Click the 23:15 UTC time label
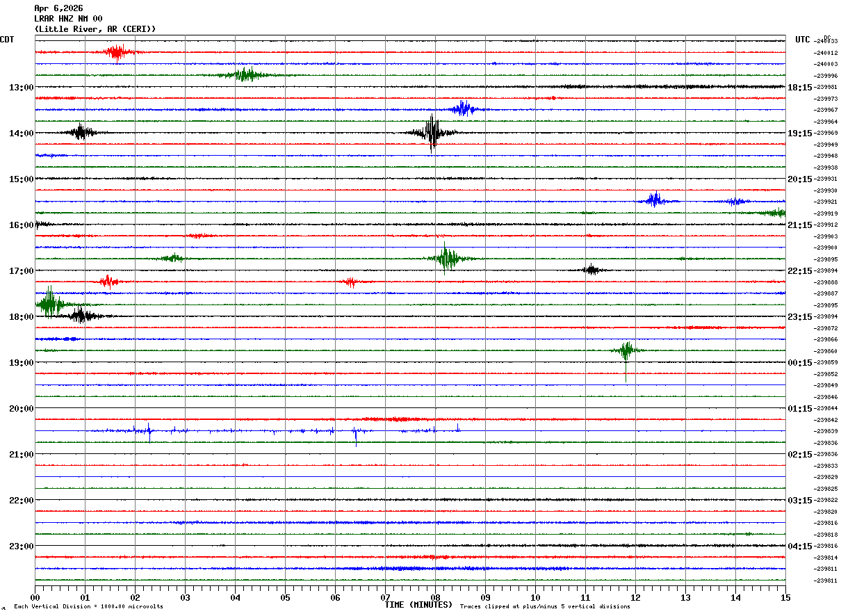Screen dimensions: 841x616 pos(800,317)
